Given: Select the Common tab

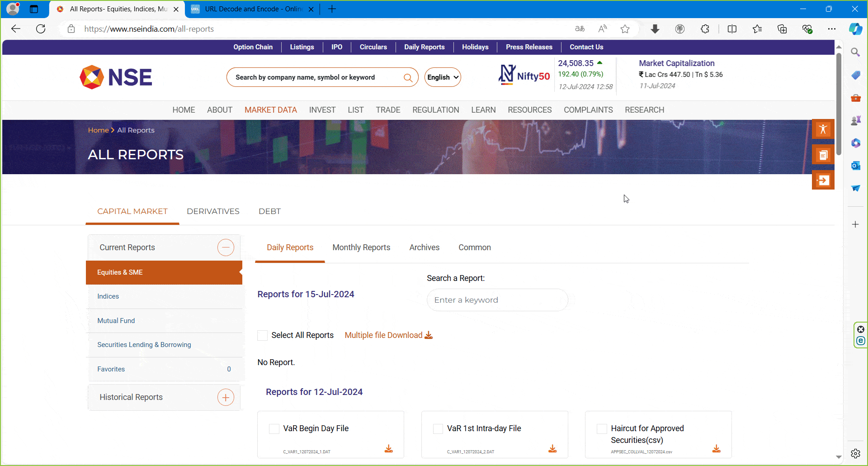Looking at the screenshot, I should point(475,247).
